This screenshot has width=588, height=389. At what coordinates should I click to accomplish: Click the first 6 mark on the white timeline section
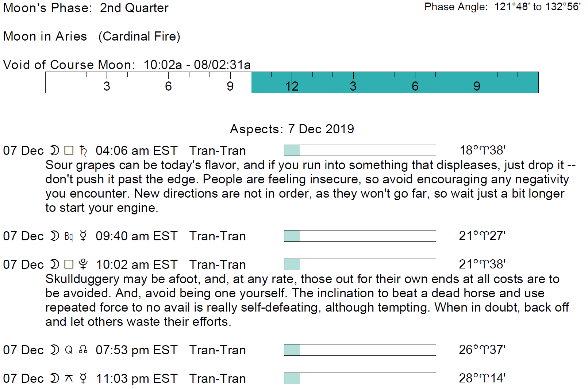pyautogui.click(x=168, y=86)
